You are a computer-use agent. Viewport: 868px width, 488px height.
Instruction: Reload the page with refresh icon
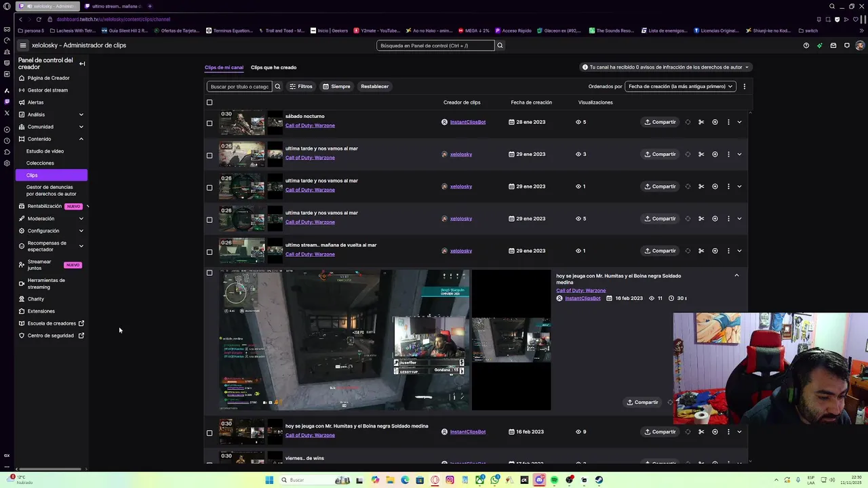point(39,19)
